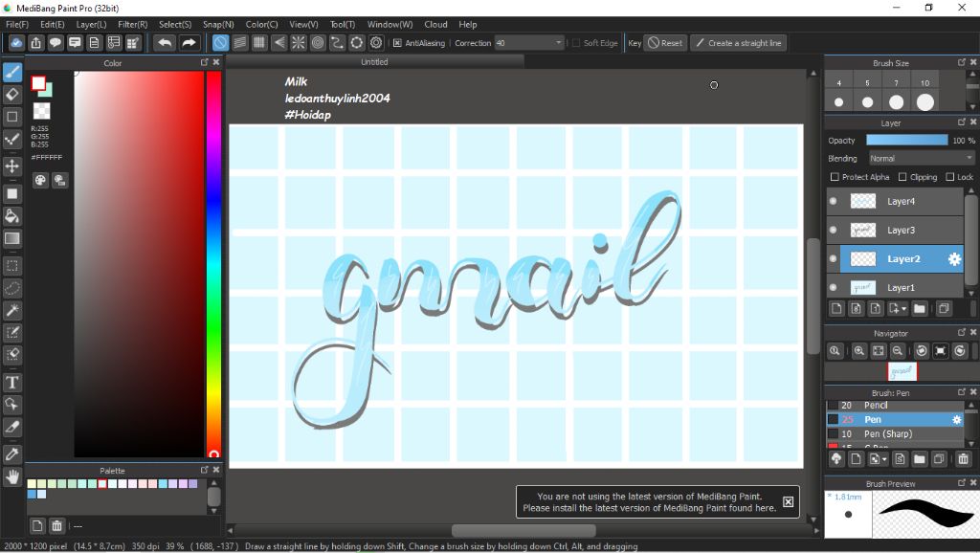
Task: Undock the Palette panel popout icon
Action: pyautogui.click(x=205, y=470)
